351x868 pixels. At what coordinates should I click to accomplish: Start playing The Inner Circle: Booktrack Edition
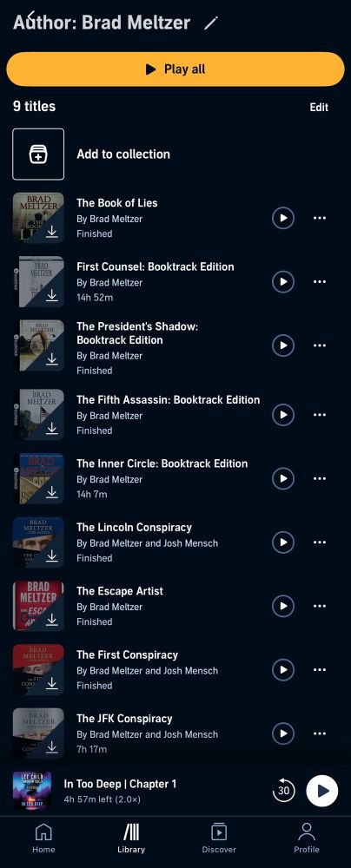[x=282, y=478]
